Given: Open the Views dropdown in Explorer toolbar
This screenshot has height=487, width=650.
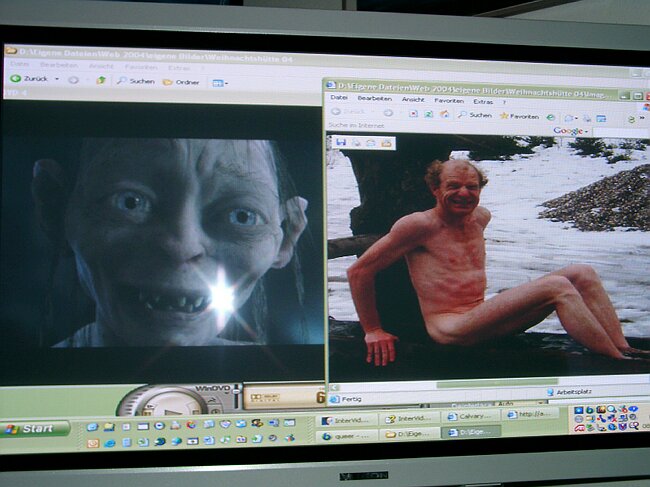Looking at the screenshot, I should (x=220, y=83).
